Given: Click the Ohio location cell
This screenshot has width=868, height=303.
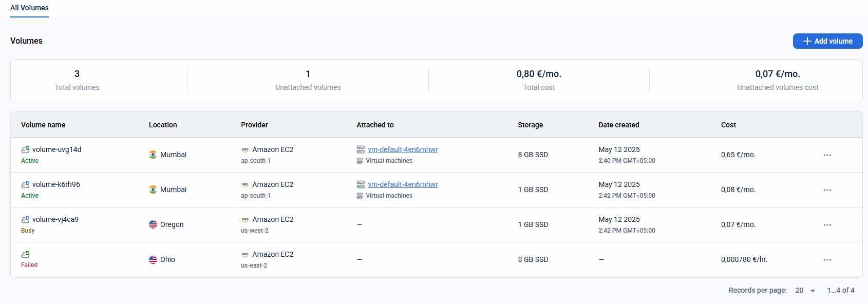Looking at the screenshot, I should pyautogui.click(x=162, y=259).
